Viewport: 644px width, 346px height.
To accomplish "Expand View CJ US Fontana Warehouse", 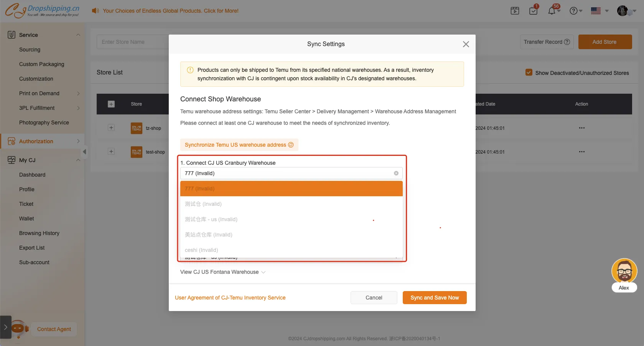I will tap(222, 272).
